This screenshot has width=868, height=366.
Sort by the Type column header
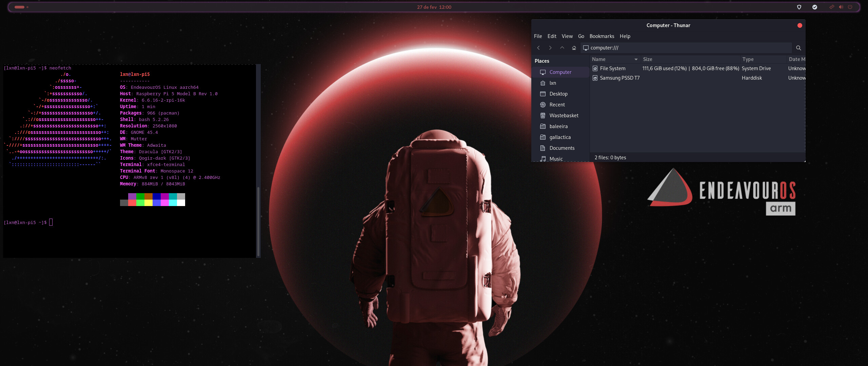[x=764, y=59]
